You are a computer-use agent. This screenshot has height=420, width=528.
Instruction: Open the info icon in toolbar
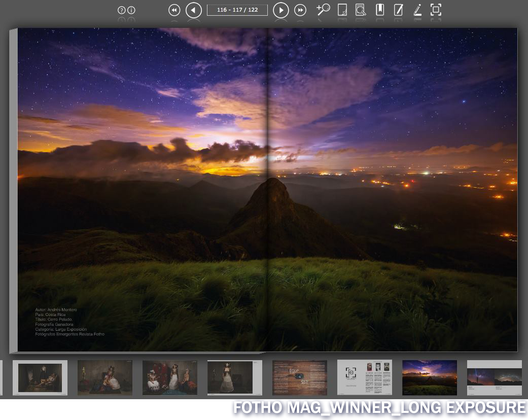coord(131,10)
